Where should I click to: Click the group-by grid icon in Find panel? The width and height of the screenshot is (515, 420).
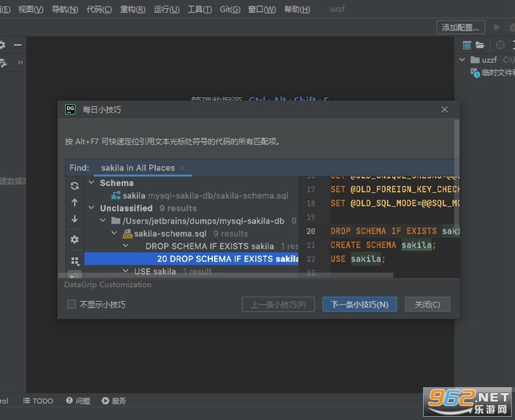75,261
